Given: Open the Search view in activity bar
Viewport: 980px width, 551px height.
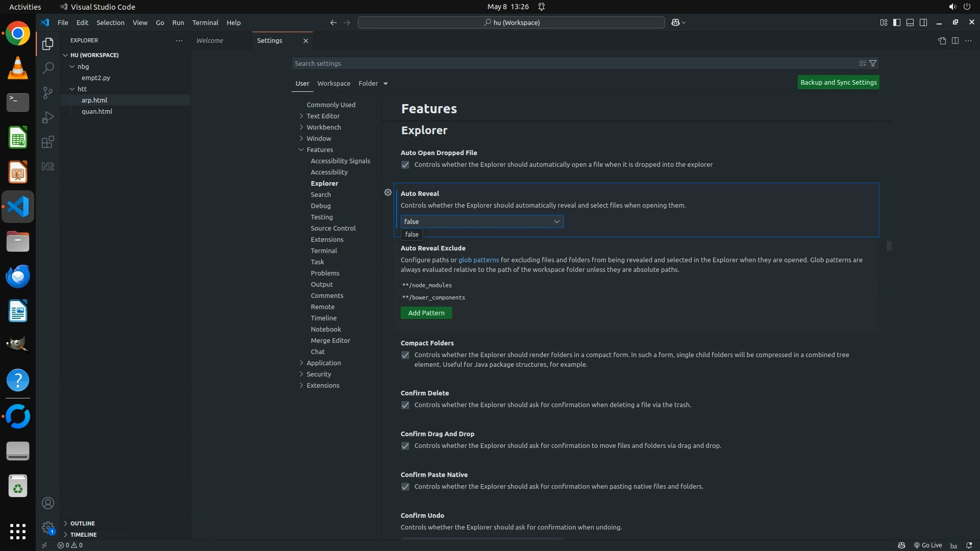Looking at the screenshot, I should [x=47, y=68].
